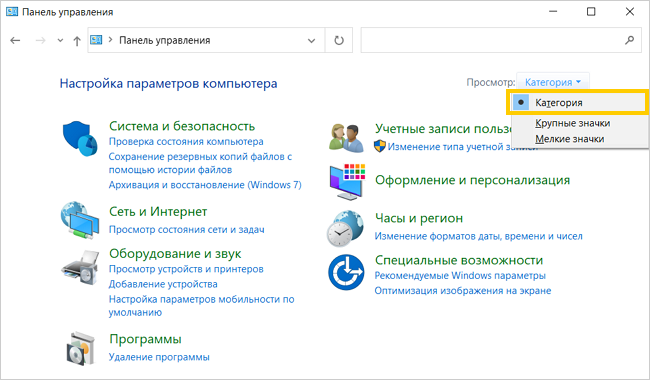650x380 pixels.
Task: Click Проверка состояния компьютера link
Action: [x=186, y=141]
